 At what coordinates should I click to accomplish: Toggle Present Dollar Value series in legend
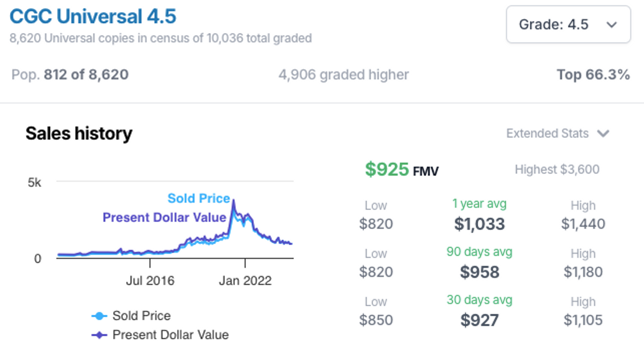click(160, 335)
